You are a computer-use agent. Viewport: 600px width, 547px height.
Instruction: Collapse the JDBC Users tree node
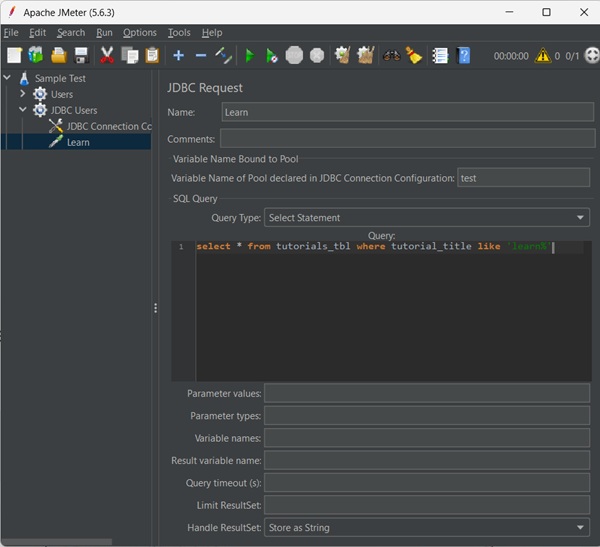tap(23, 110)
